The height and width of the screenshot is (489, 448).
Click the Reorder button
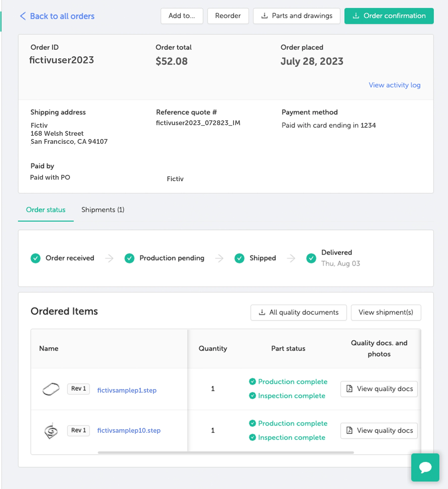click(228, 16)
